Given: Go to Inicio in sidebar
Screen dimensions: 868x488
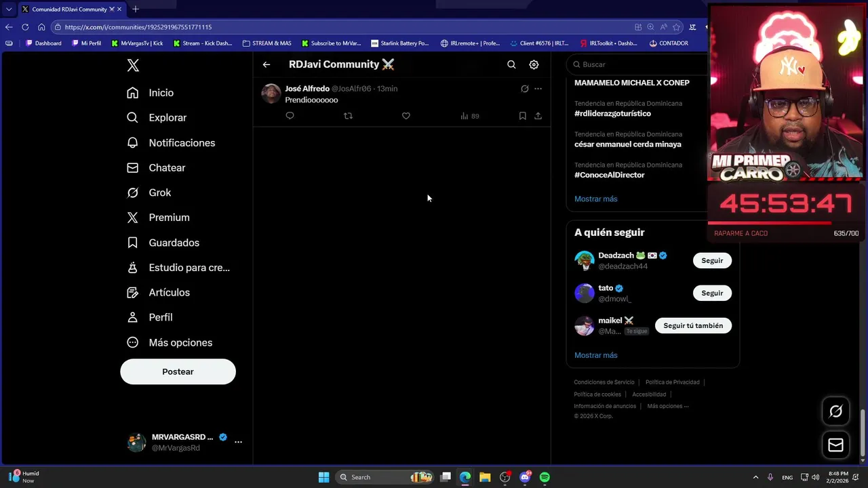Looking at the screenshot, I should coord(151,93).
